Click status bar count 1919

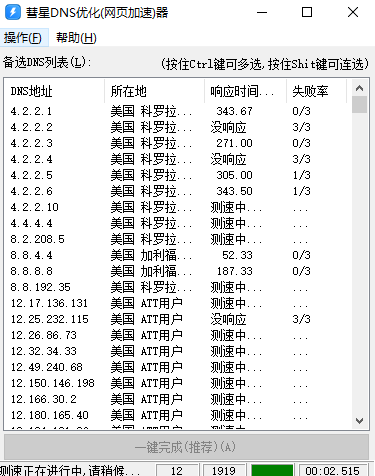click(224, 470)
